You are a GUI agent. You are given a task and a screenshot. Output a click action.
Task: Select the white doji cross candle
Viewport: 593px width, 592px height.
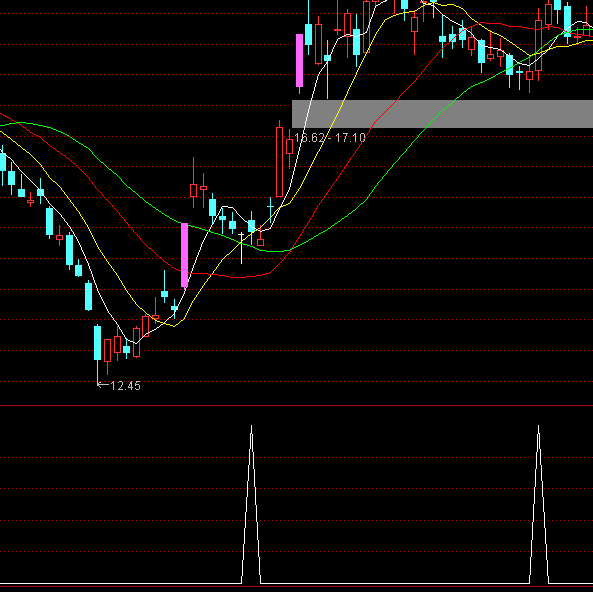click(241, 248)
